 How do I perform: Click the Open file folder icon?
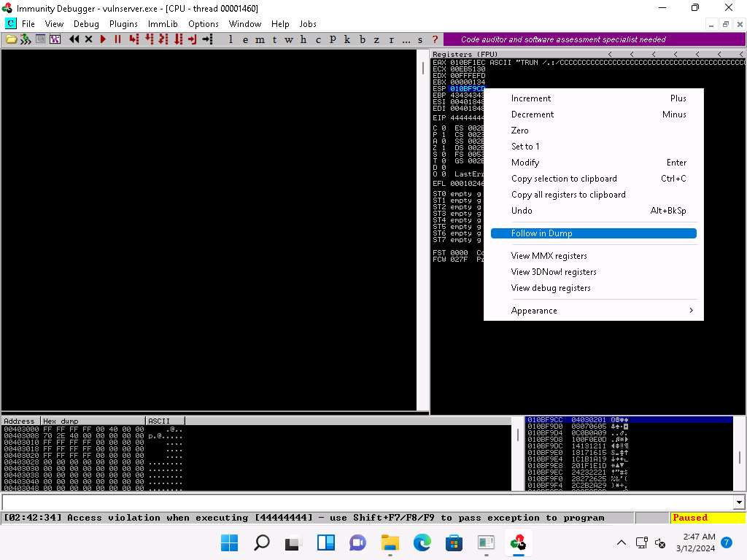(11, 39)
